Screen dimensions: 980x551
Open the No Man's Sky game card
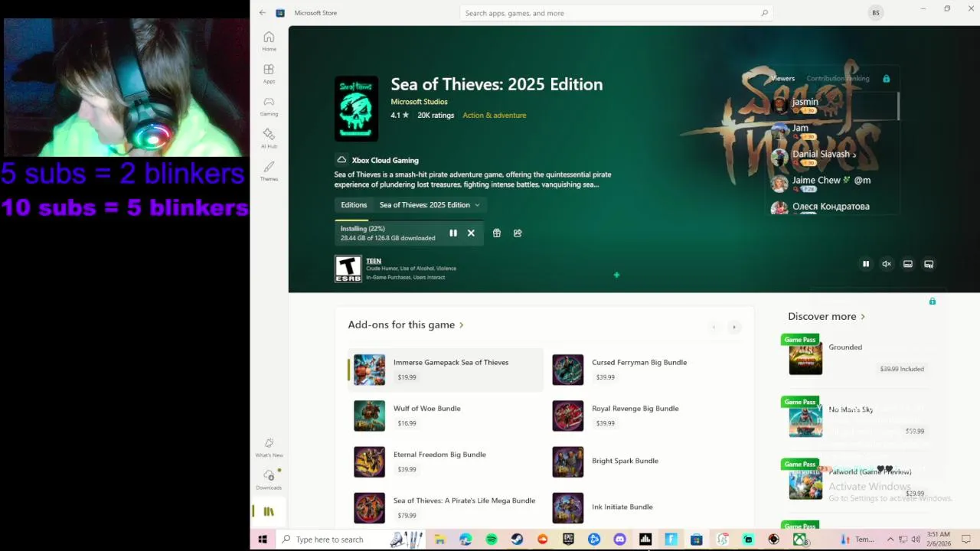(x=857, y=419)
